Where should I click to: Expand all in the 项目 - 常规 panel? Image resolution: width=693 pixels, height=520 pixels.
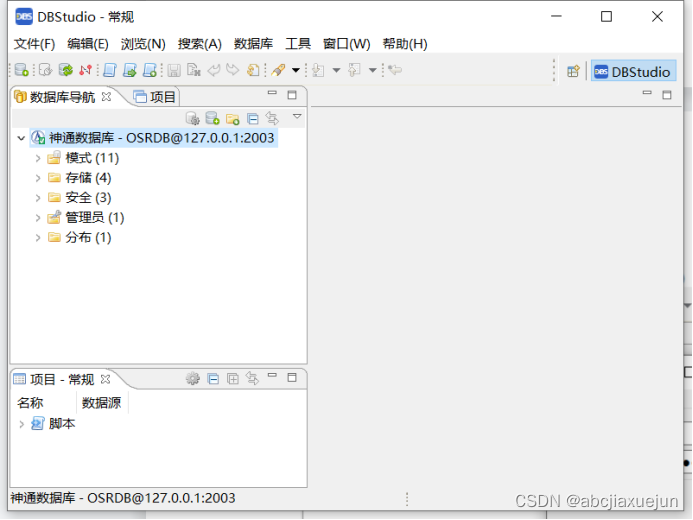233,379
